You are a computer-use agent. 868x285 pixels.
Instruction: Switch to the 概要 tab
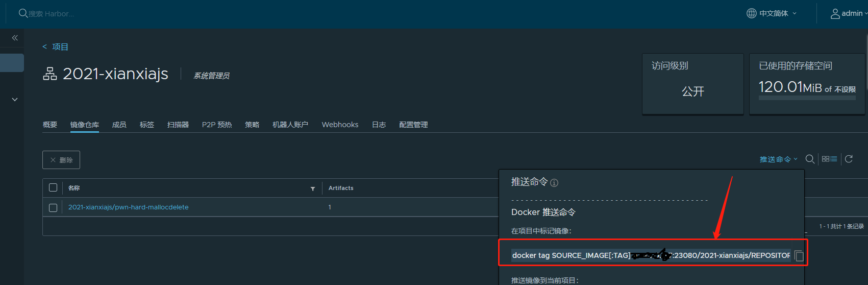[x=50, y=125]
